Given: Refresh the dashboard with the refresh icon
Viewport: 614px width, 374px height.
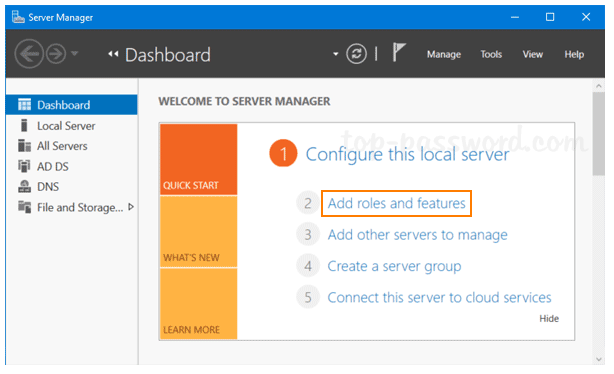Looking at the screenshot, I should (x=356, y=54).
